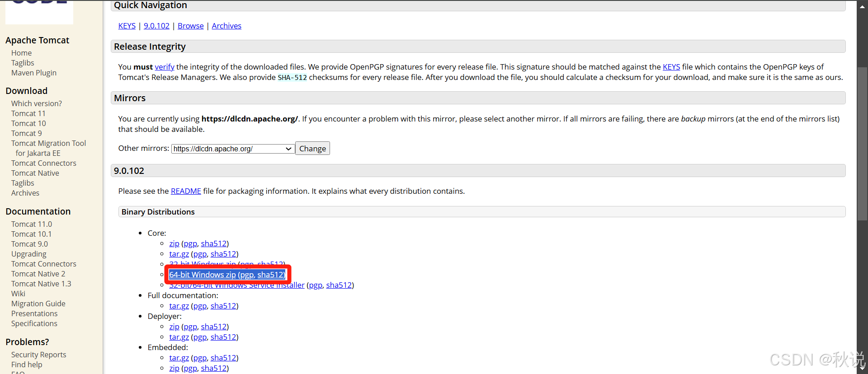Open pgp signature for 64-bit Windows zip
Screen dimensions: 868x374
tap(247, 275)
